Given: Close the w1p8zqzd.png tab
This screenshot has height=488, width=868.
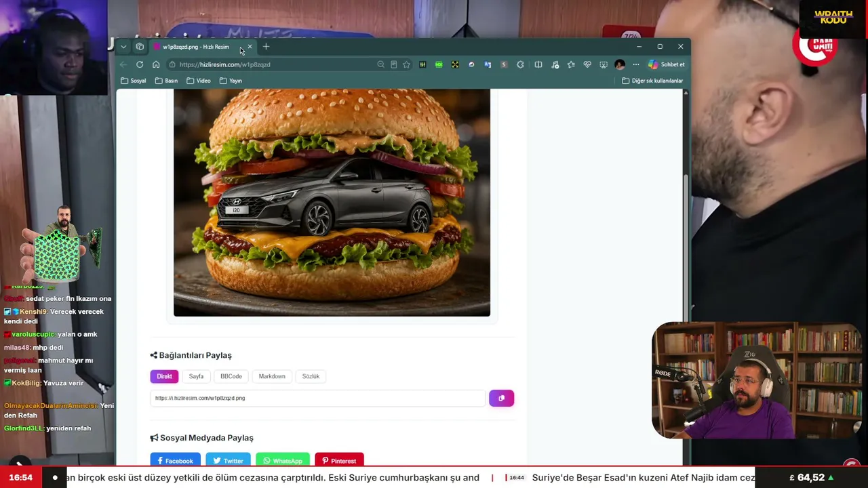Looking at the screenshot, I should (x=250, y=47).
